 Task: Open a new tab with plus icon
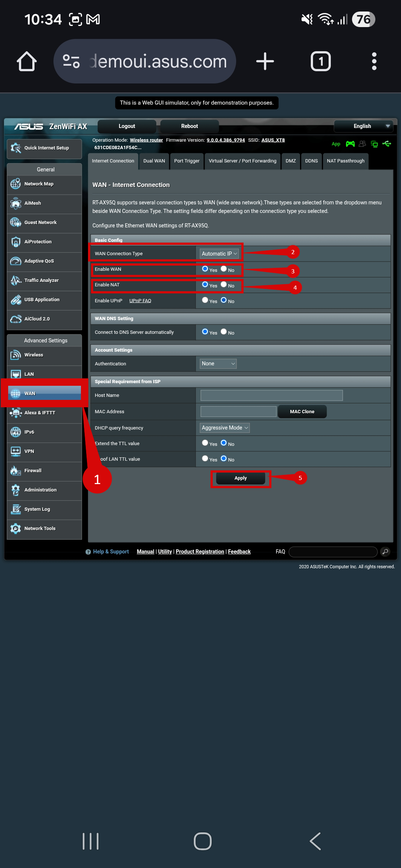(x=265, y=61)
